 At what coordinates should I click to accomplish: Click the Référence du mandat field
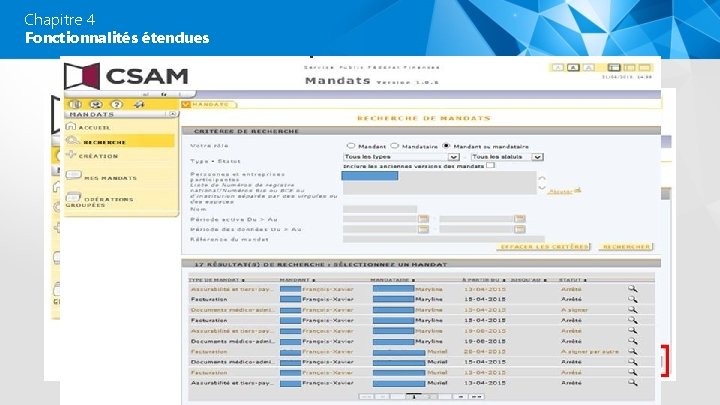pos(444,239)
